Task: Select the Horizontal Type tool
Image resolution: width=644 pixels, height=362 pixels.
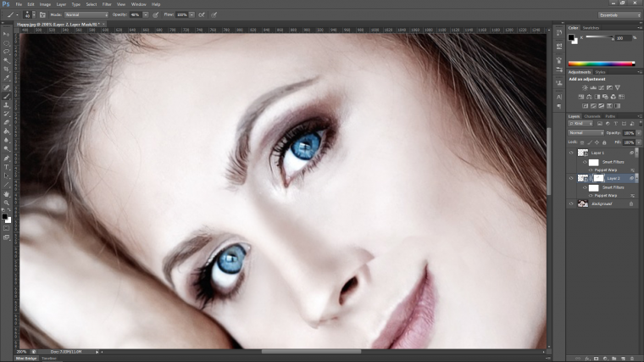Action: 6,167
